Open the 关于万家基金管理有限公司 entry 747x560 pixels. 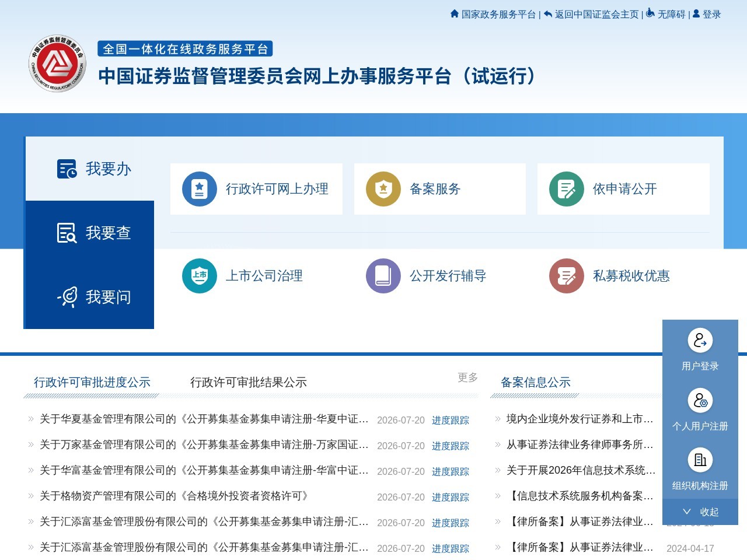click(x=204, y=444)
